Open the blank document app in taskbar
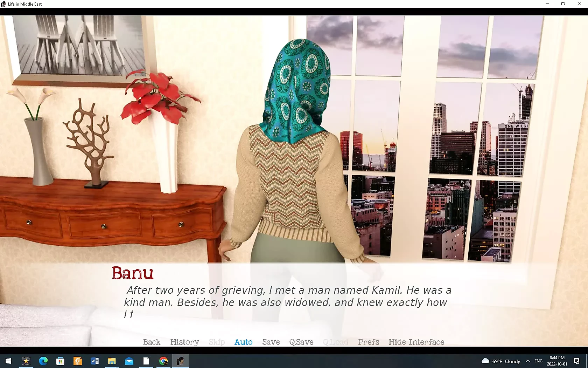Screen dimensions: 588x368 click(x=146, y=361)
